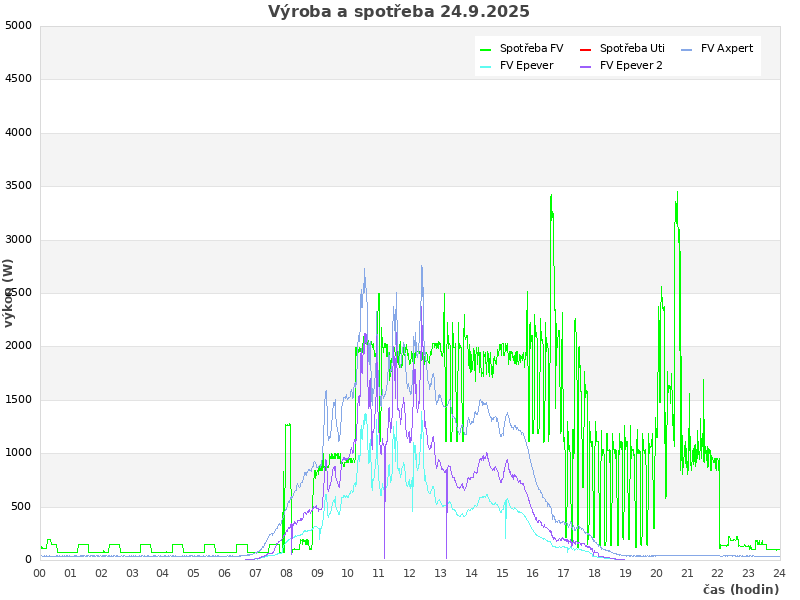Click the chart title Výroba a spotřeba 24.9.2025
The height and width of the screenshot is (600, 800).
click(x=399, y=12)
